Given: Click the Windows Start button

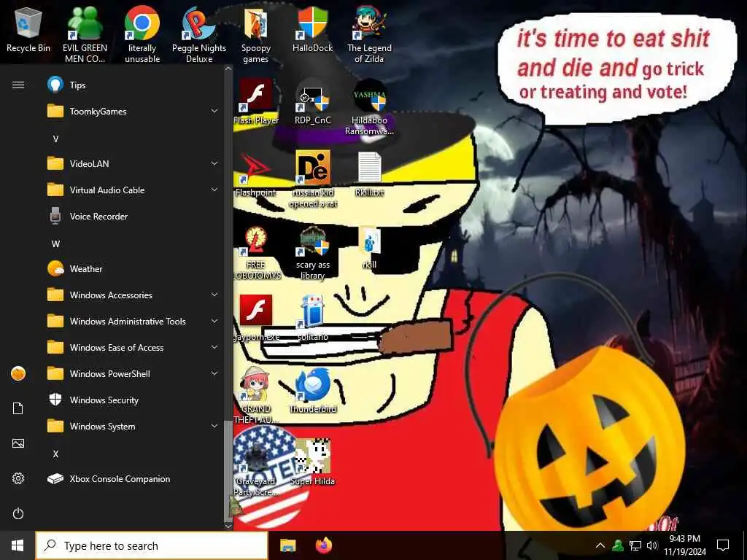Looking at the screenshot, I should 18,545.
